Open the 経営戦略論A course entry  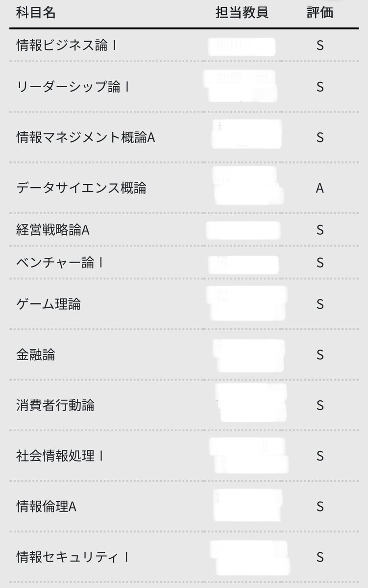184,230
